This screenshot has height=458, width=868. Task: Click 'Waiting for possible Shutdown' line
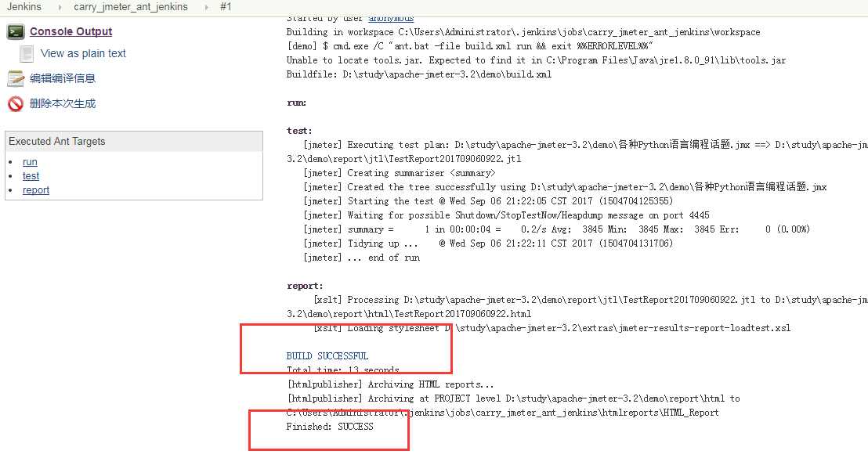[506, 215]
